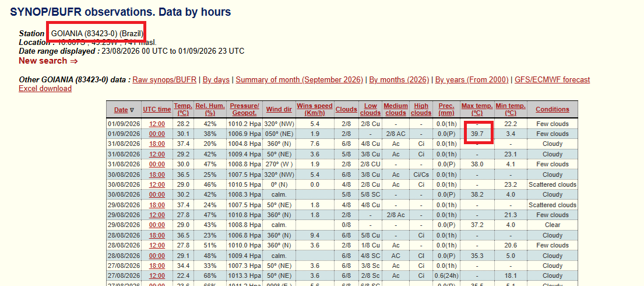Open Raw synops/BUFR data link

coord(166,80)
